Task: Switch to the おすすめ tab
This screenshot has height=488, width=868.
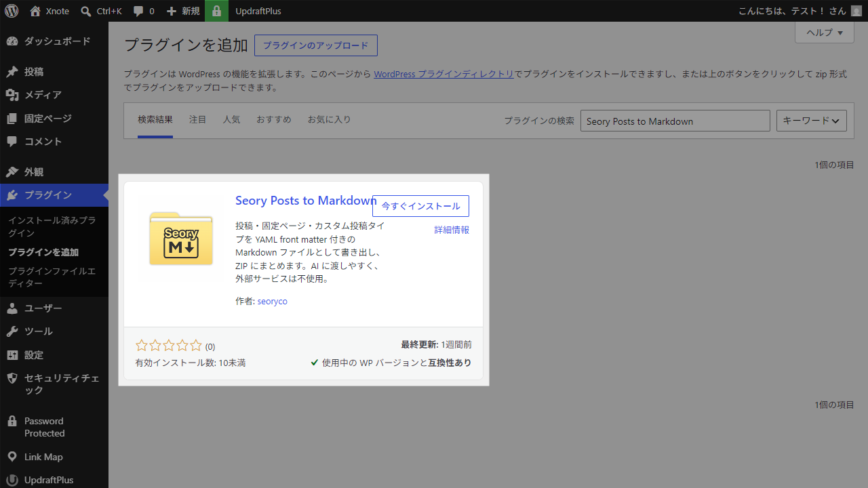Action: click(x=274, y=120)
